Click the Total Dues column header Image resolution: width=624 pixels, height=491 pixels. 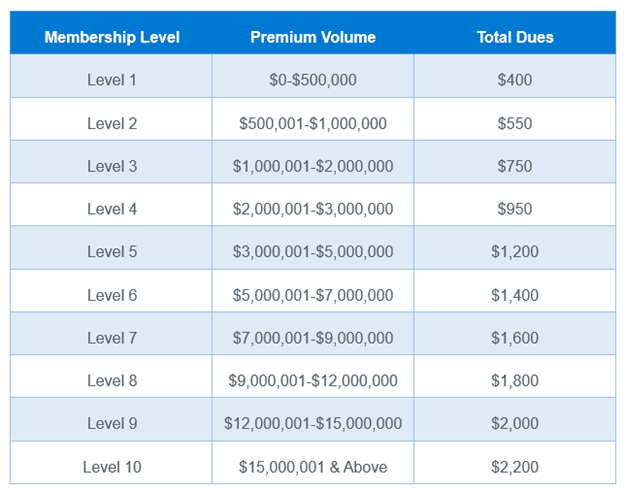pyautogui.click(x=515, y=37)
